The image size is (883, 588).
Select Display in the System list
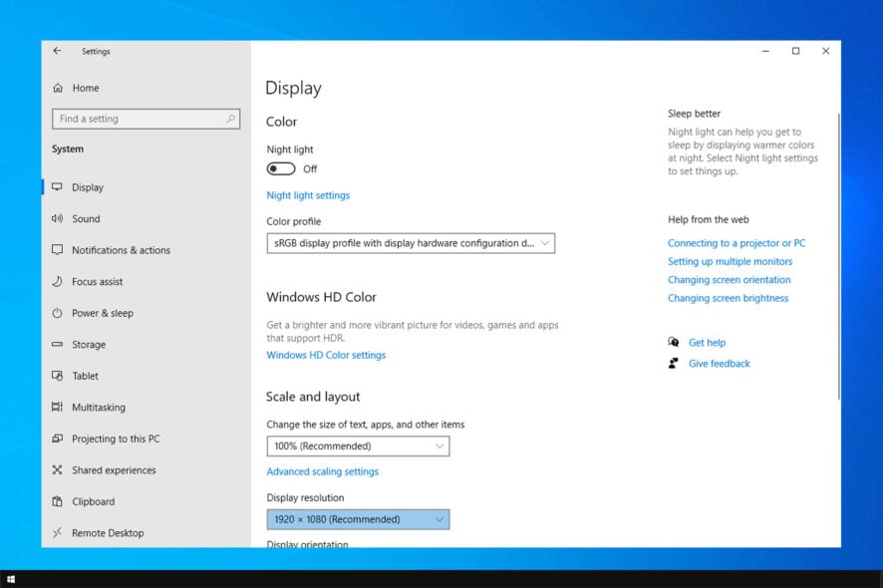click(x=88, y=187)
